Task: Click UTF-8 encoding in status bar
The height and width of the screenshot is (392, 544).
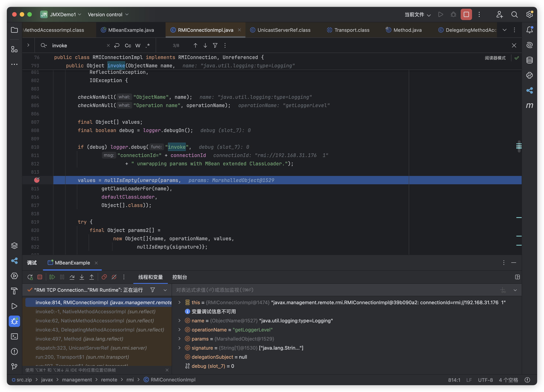Action: pos(485,380)
